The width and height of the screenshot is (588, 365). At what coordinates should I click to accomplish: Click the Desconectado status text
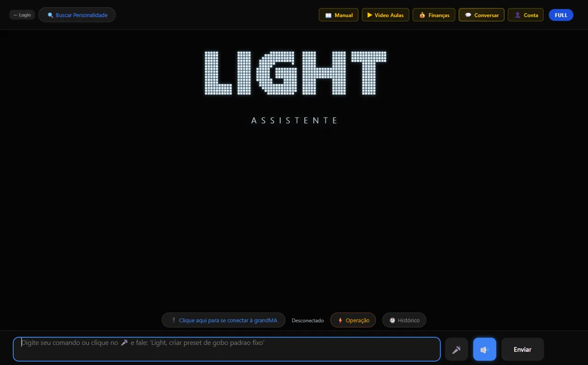pyautogui.click(x=308, y=320)
